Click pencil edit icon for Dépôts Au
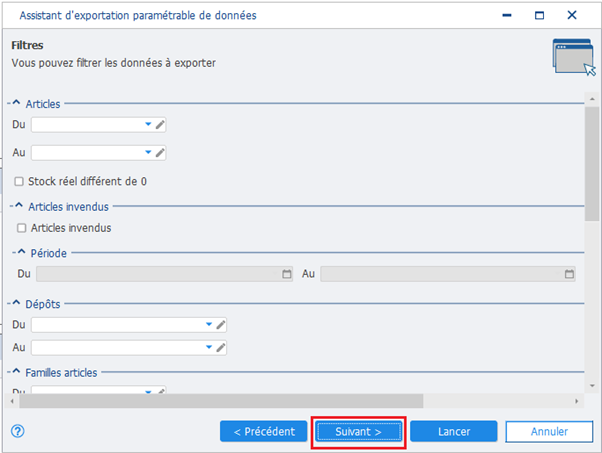This screenshot has width=602, height=453. click(x=221, y=348)
